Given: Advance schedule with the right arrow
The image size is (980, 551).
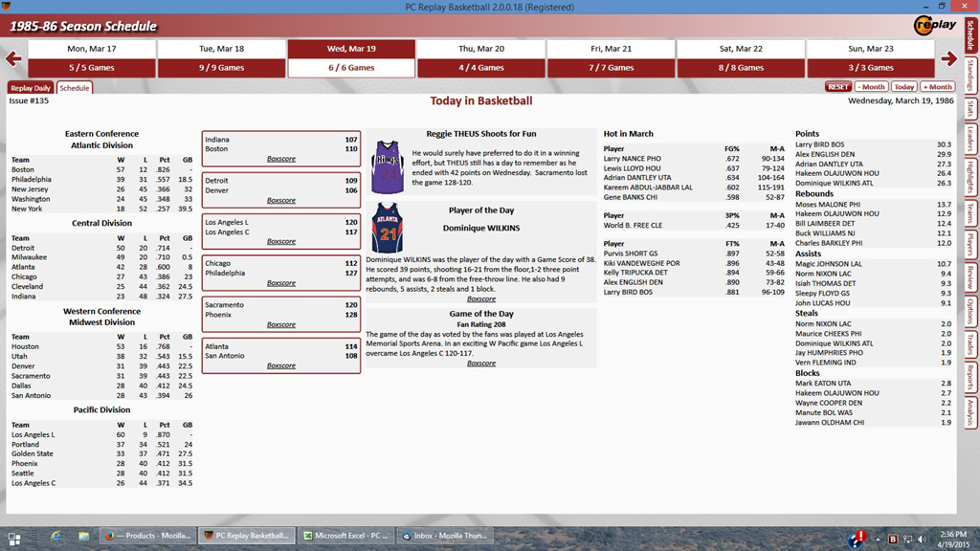Looking at the screenshot, I should click(948, 59).
